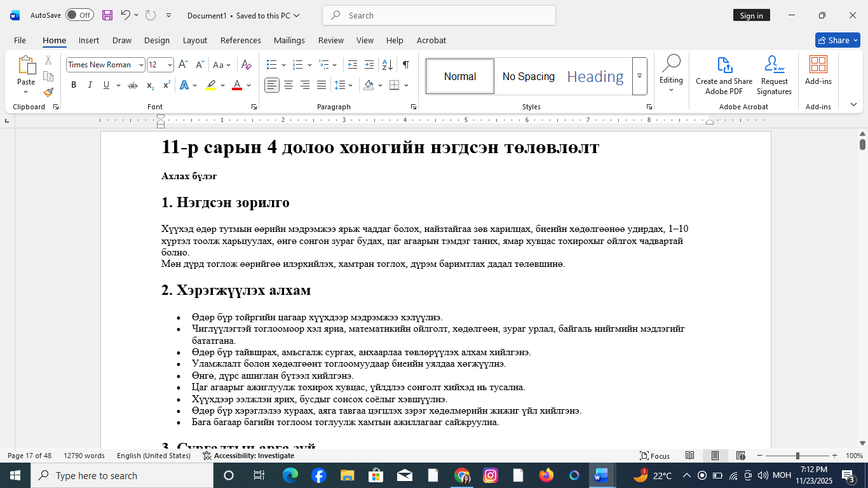Open the Acrobat ribbon tab
The width and height of the screenshot is (868, 488).
coord(431,40)
